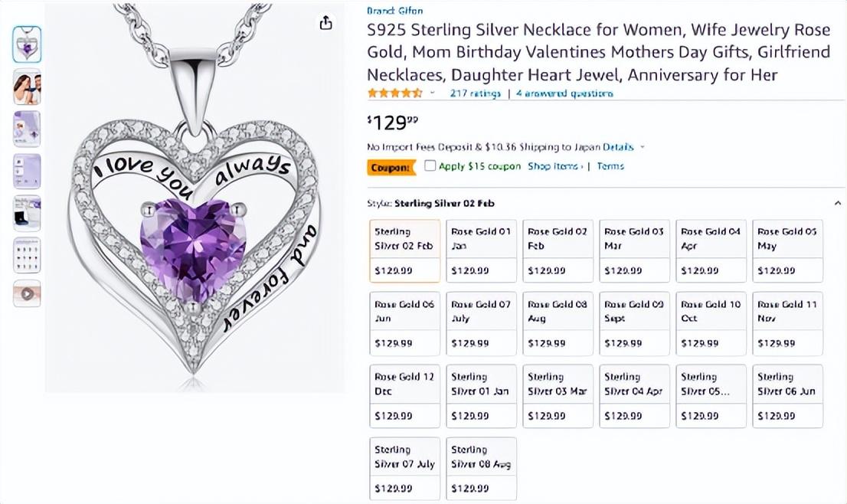Play the product video thumbnail
Image resolution: width=847 pixels, height=504 pixels.
pyautogui.click(x=27, y=293)
